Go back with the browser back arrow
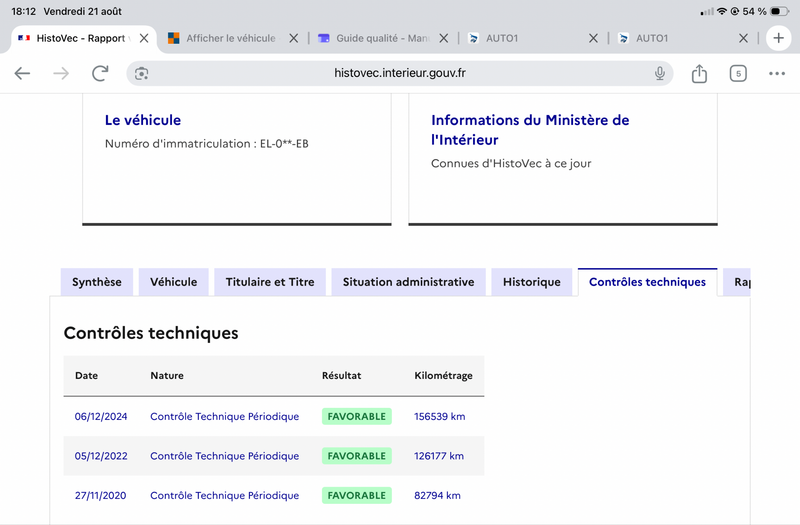 (22, 73)
